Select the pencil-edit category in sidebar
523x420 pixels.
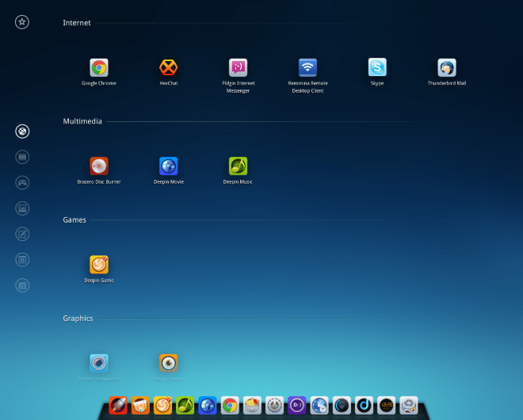click(22, 235)
